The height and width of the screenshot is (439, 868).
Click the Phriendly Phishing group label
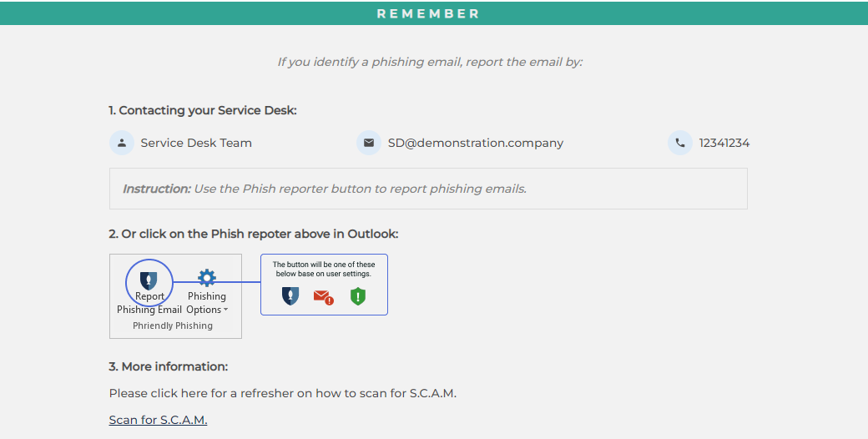pyautogui.click(x=173, y=325)
